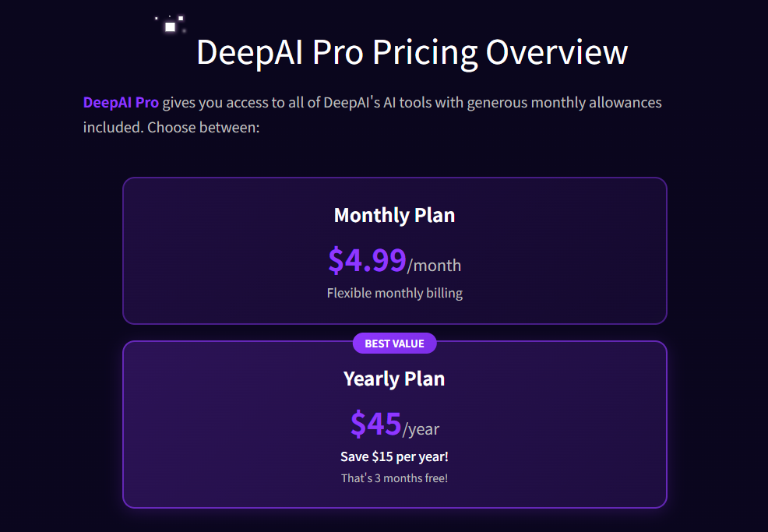The height and width of the screenshot is (532, 768).
Task: Click the dollar sign in $45
Action: (358, 424)
